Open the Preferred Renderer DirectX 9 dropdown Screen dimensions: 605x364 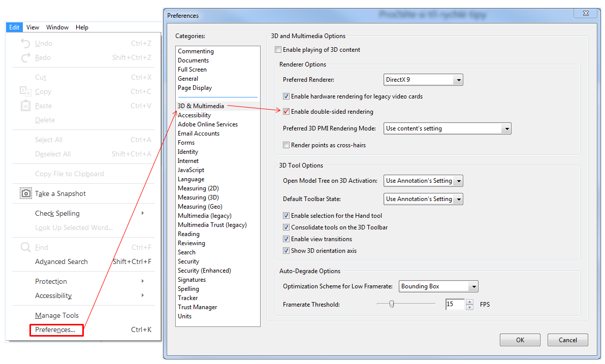coord(458,80)
